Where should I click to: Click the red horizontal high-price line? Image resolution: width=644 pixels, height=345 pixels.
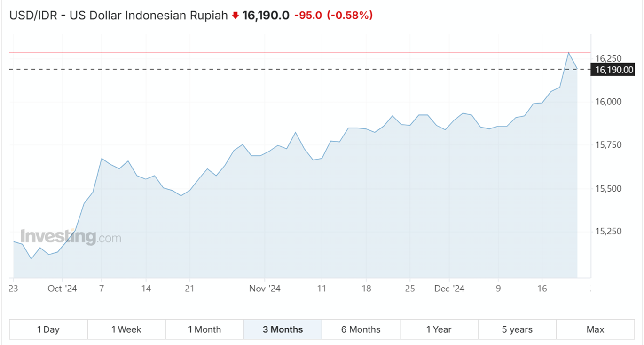[x=282, y=53]
